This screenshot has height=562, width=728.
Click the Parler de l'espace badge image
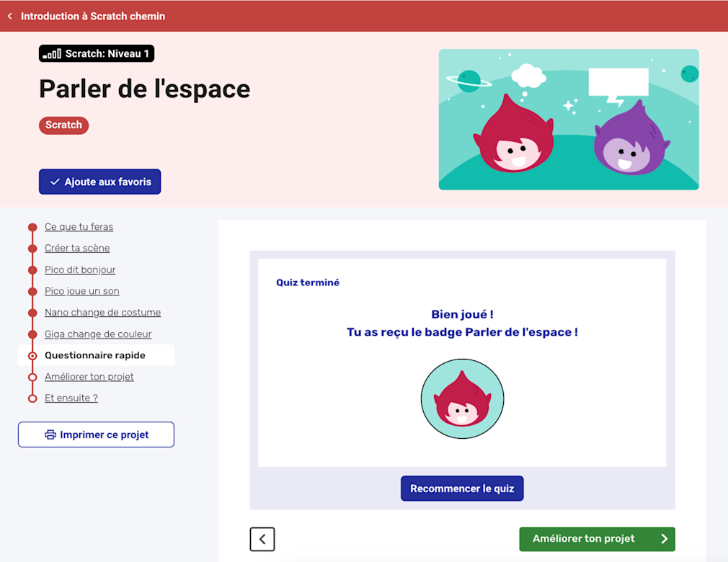tap(463, 398)
